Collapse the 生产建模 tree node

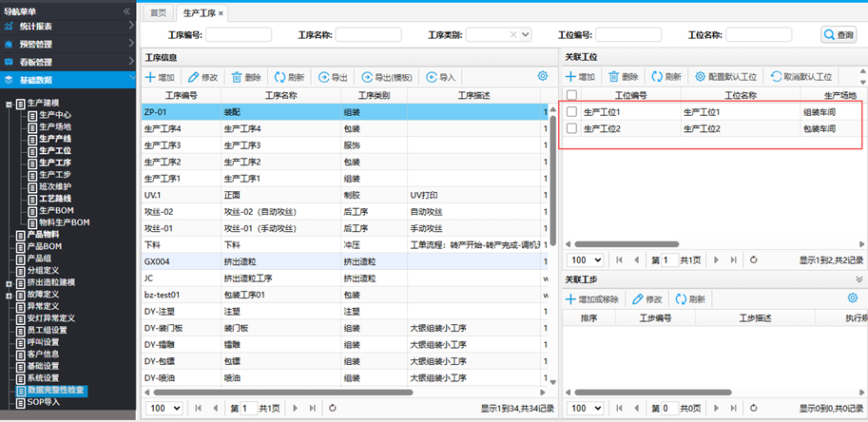point(10,104)
